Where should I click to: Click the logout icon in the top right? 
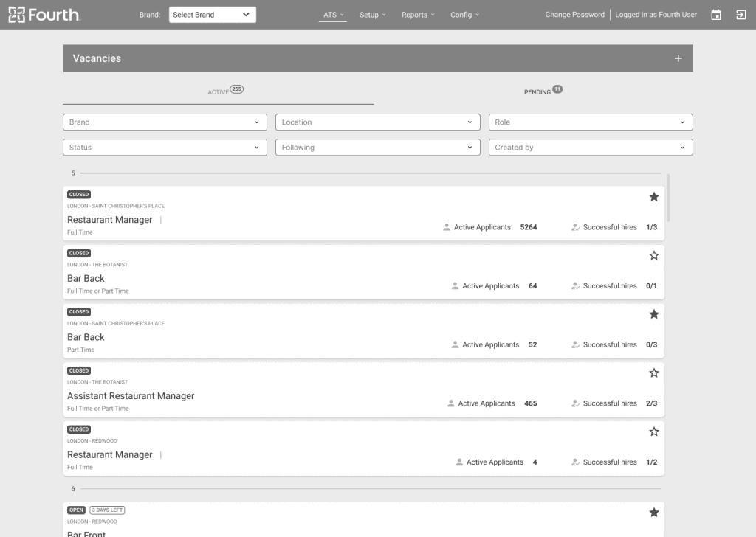click(x=740, y=15)
